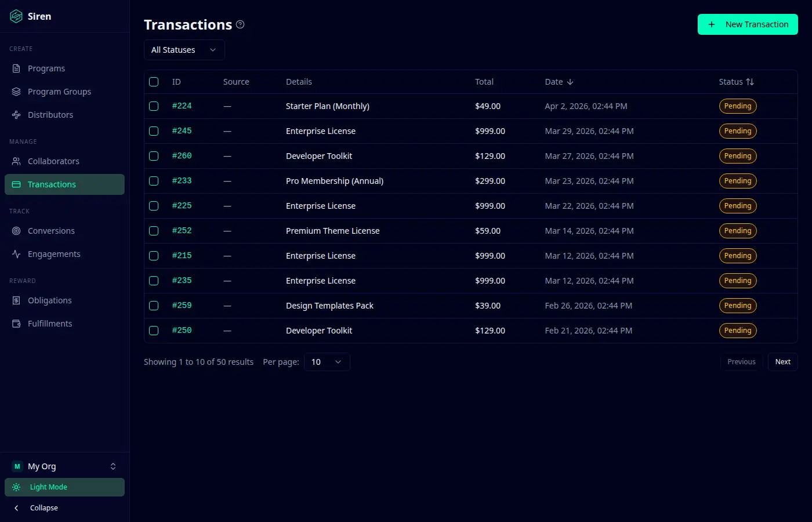This screenshot has height=522, width=812.
Task: Click the sun icon for Light Mode
Action: (x=16, y=487)
